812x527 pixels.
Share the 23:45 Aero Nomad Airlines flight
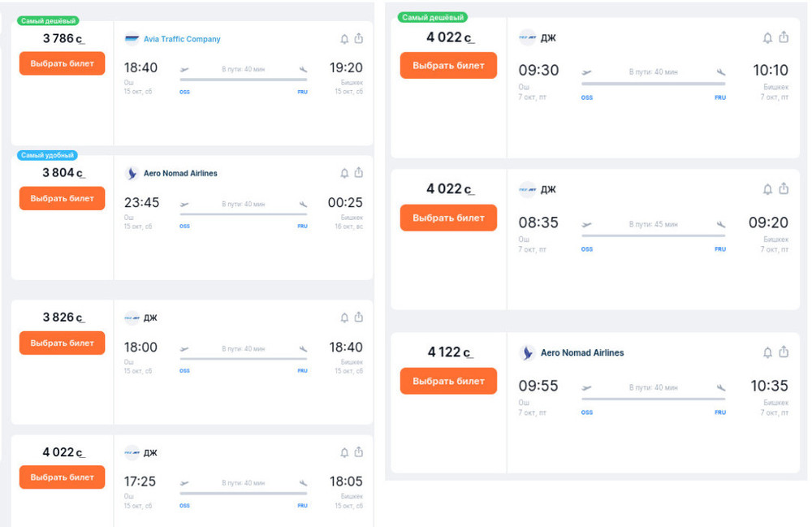coord(358,172)
